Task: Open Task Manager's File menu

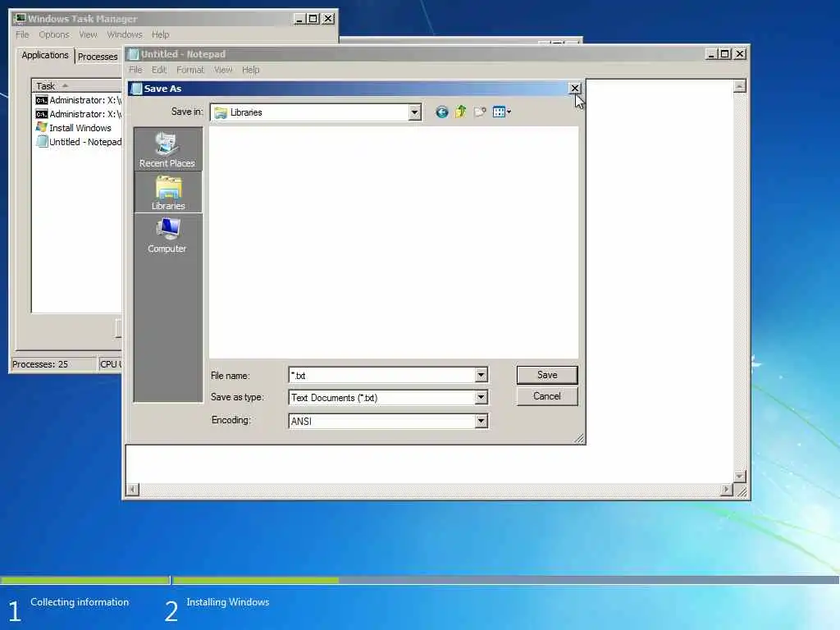Action: click(22, 34)
